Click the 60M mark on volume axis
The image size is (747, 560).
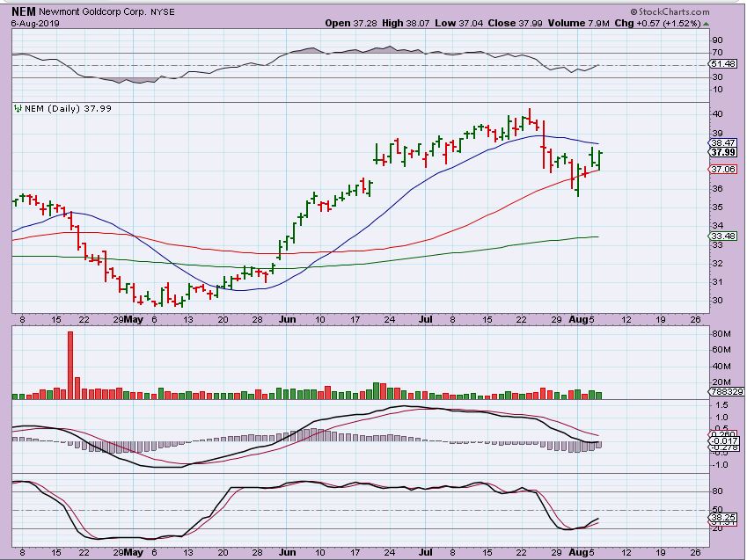(x=721, y=350)
